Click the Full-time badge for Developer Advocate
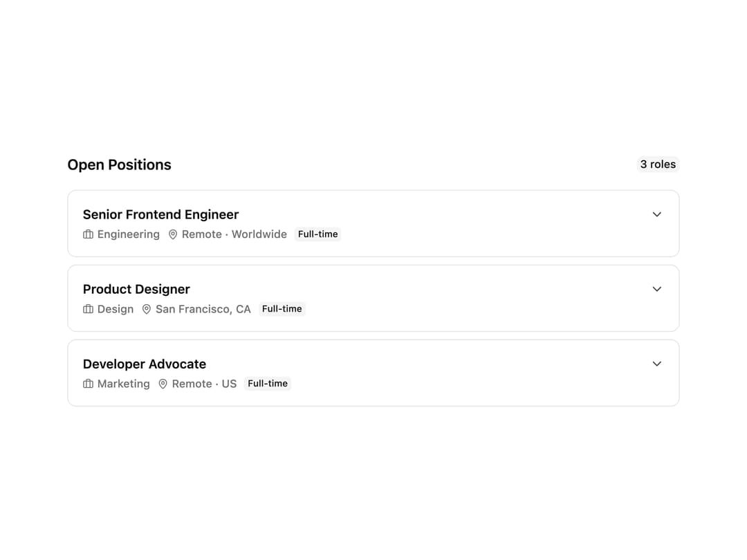Screen dimensions: 747x560 tap(268, 384)
